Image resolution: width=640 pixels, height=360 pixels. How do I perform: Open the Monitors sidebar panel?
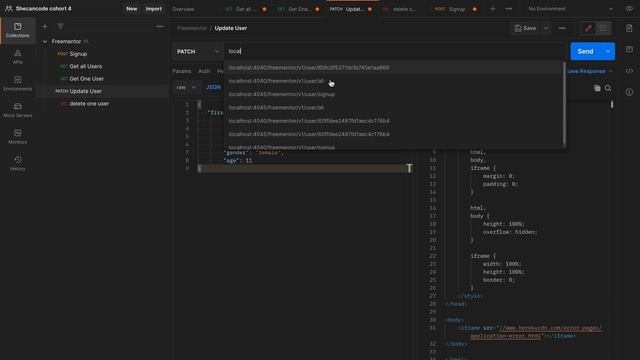[x=18, y=137]
